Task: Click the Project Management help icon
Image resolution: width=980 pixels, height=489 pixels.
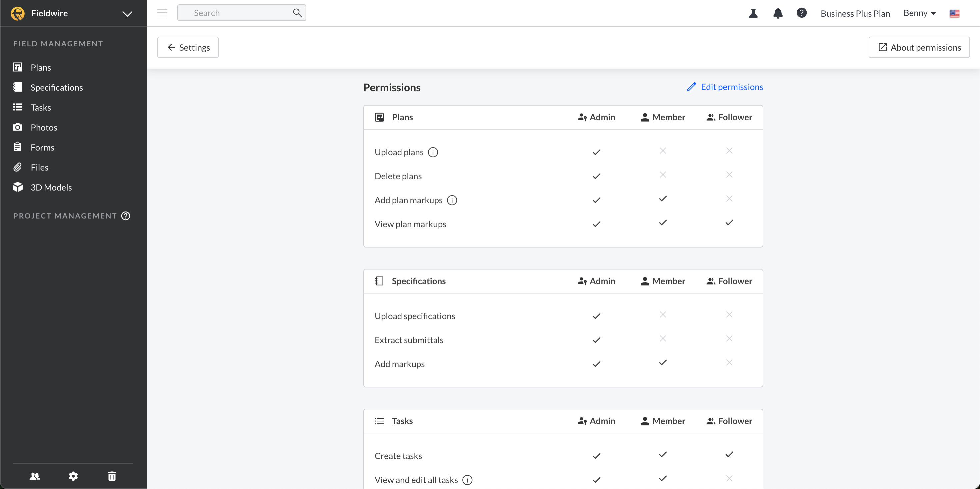Action: [126, 216]
